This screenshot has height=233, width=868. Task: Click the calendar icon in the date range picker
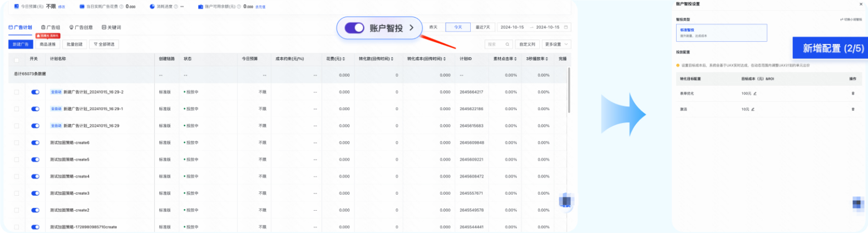point(566,27)
